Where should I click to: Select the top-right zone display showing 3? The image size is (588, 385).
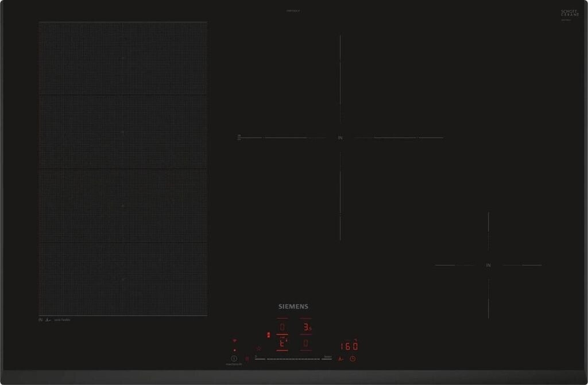307,327
